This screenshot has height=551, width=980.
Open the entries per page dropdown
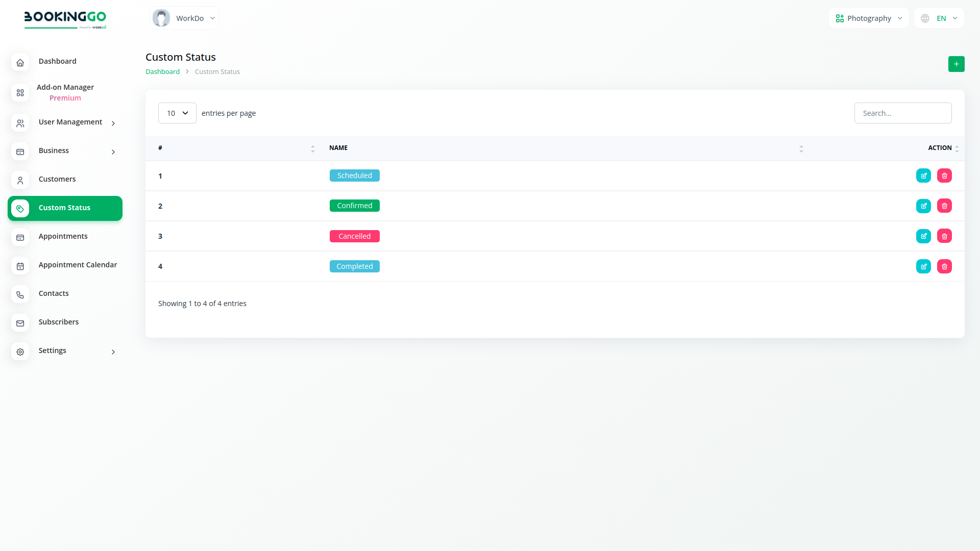point(177,113)
